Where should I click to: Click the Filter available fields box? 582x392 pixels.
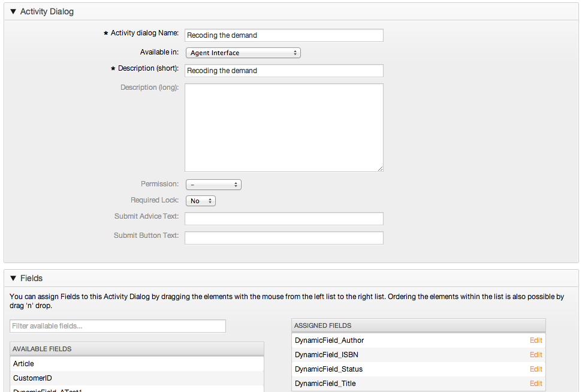tap(117, 326)
